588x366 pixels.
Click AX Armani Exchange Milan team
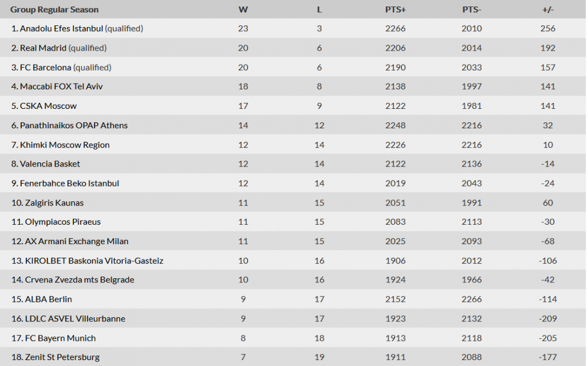pos(76,241)
